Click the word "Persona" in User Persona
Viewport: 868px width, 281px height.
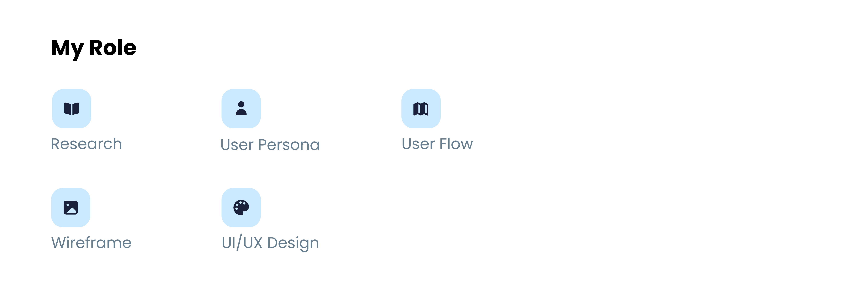[x=289, y=145]
